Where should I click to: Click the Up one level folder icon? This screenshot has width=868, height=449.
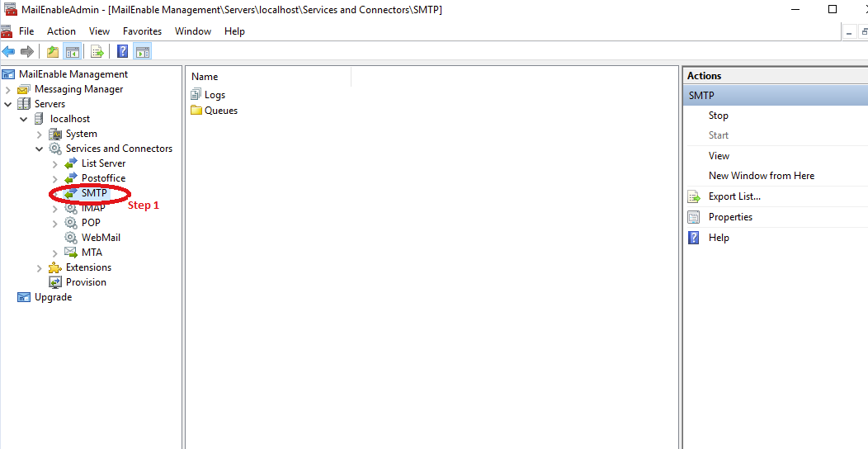[53, 52]
